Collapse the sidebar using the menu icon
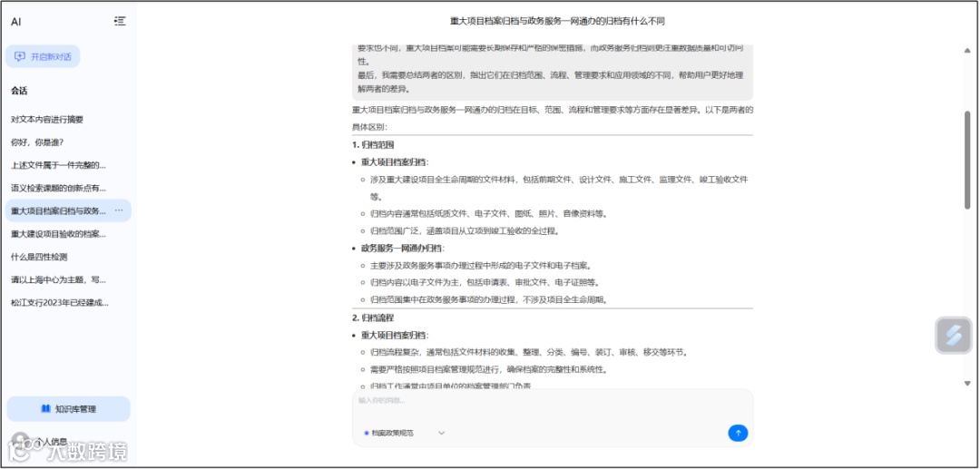Screen dimensions: 980x469 [x=120, y=21]
